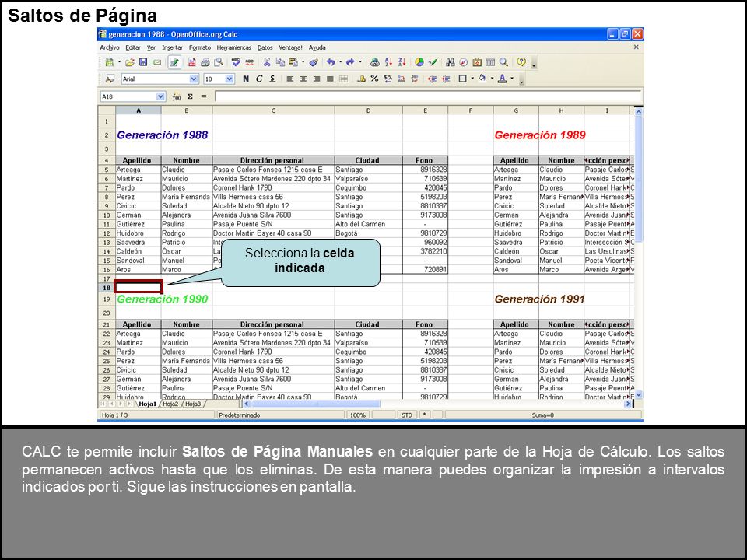Open the Font Color dropdown arrow
747x560 pixels.
[512, 79]
